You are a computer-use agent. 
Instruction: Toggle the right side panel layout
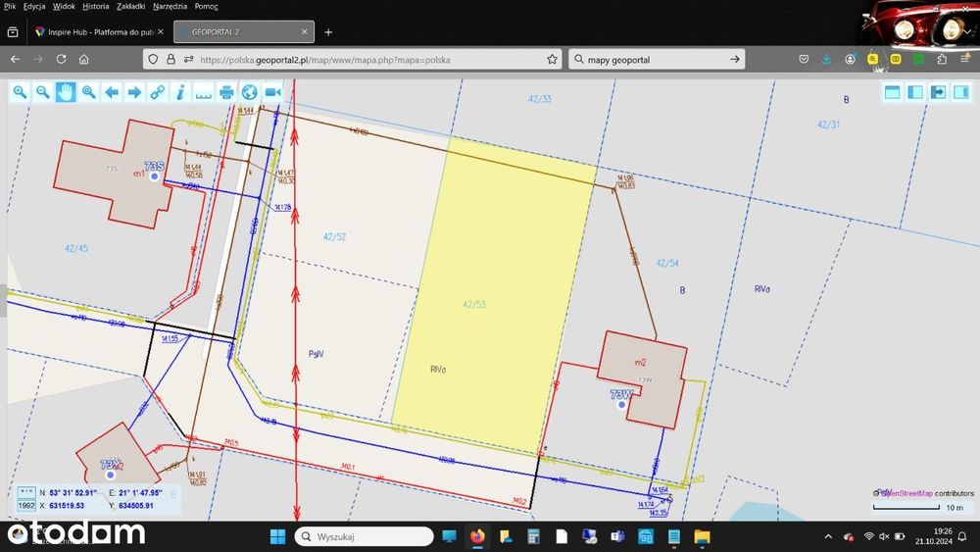pyautogui.click(x=961, y=92)
